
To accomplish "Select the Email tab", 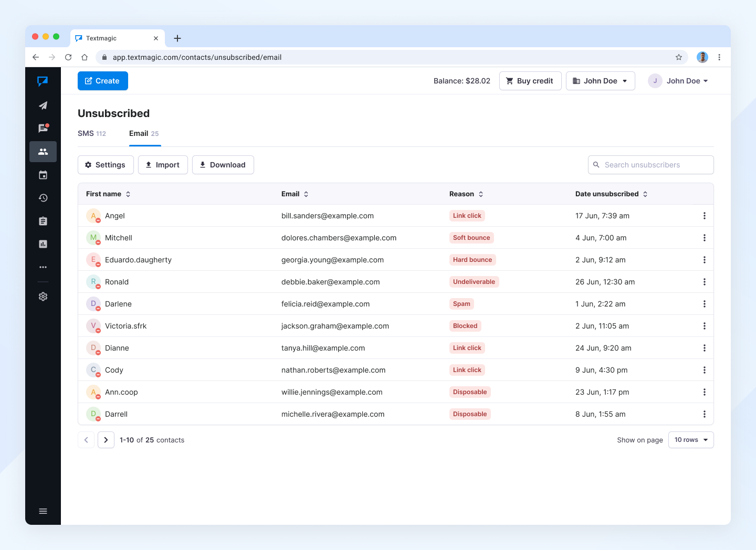I will click(144, 134).
